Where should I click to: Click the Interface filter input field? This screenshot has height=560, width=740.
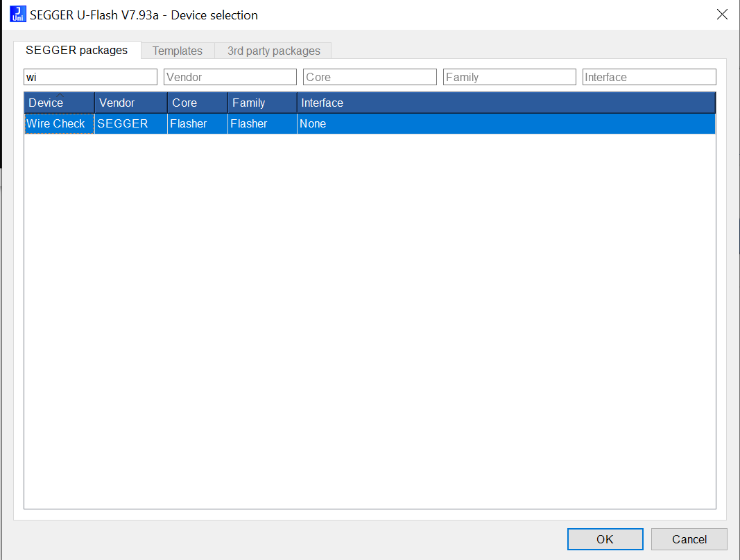[648, 77]
